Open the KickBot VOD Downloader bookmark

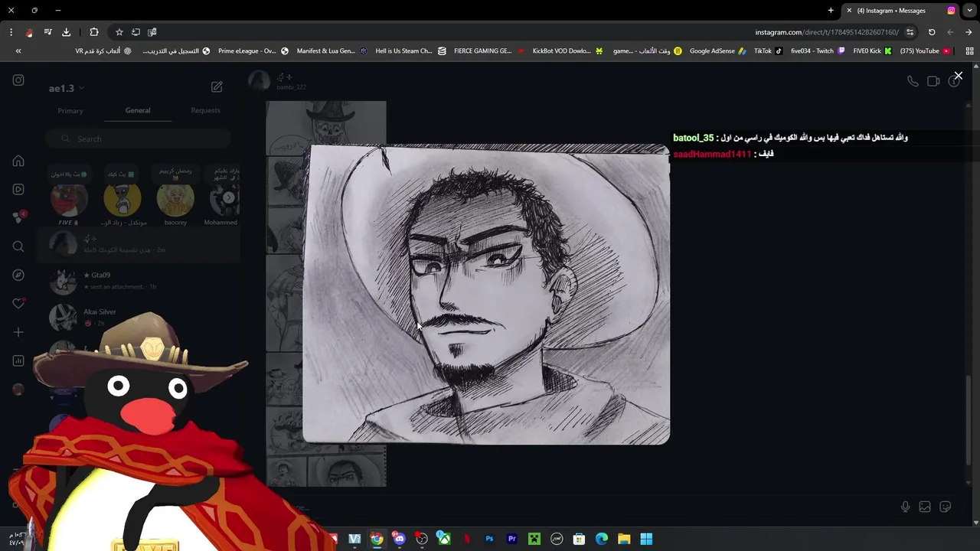[x=567, y=51]
